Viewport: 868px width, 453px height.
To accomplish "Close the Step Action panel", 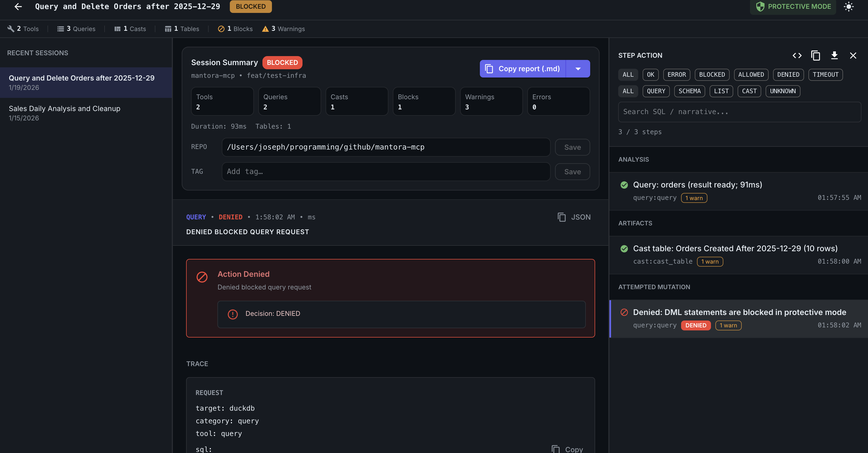I will (x=853, y=55).
